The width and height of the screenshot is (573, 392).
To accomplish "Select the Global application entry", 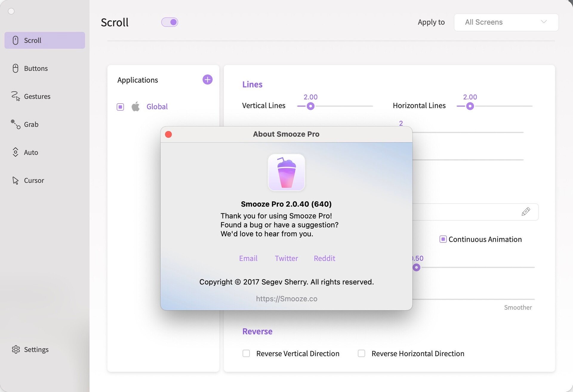I will (157, 107).
